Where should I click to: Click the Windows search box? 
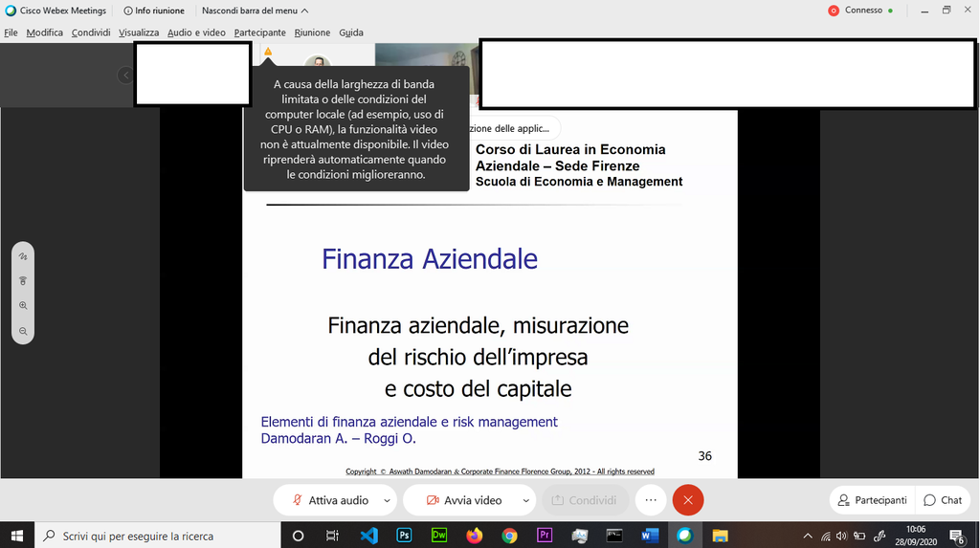(158, 536)
